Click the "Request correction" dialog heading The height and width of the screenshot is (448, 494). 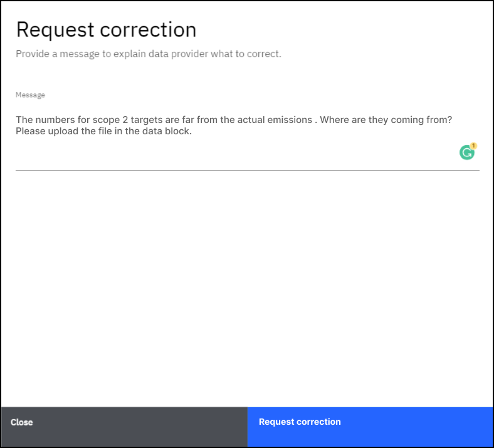tap(106, 29)
